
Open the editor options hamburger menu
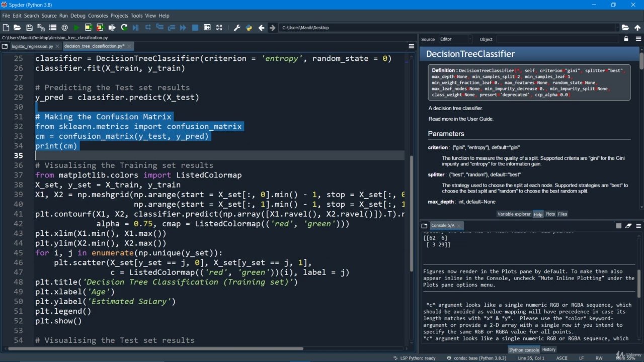[x=411, y=46]
